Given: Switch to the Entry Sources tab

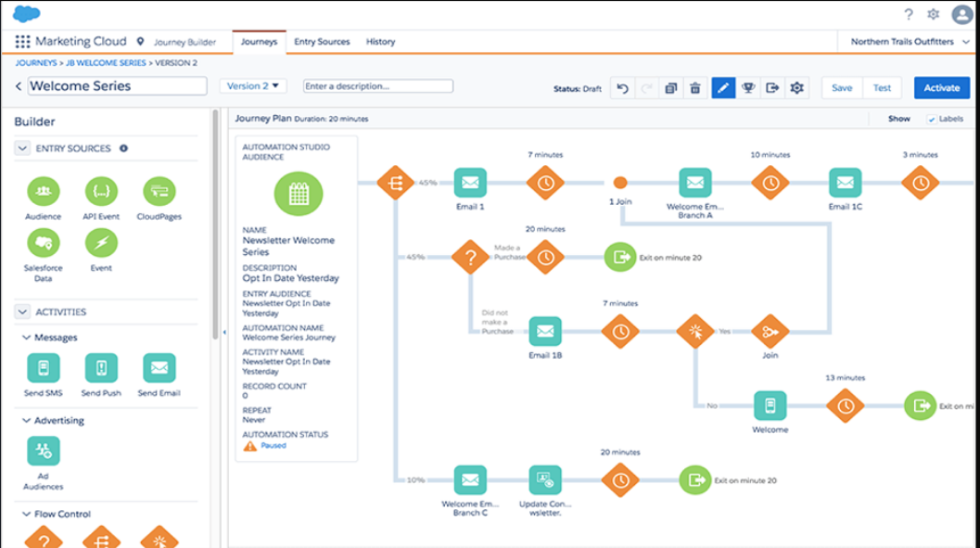Looking at the screenshot, I should point(322,42).
